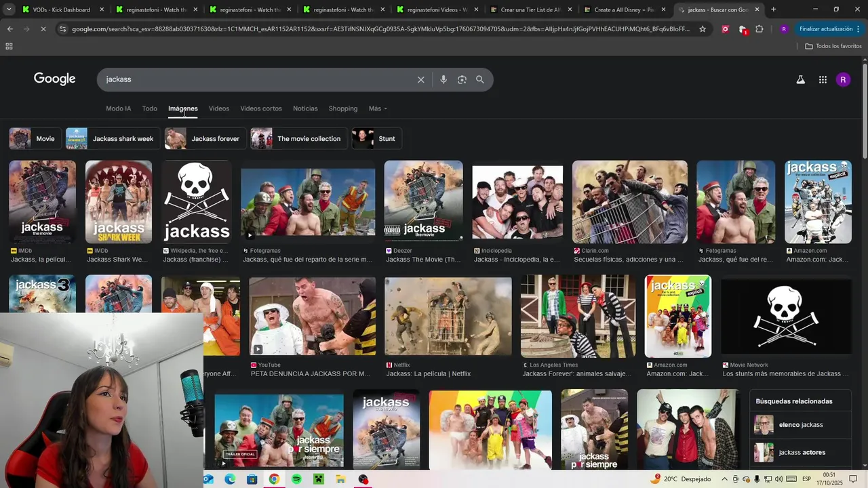This screenshot has height=488, width=868.
Task: Open the new tab plus button
Action: click(x=773, y=9)
